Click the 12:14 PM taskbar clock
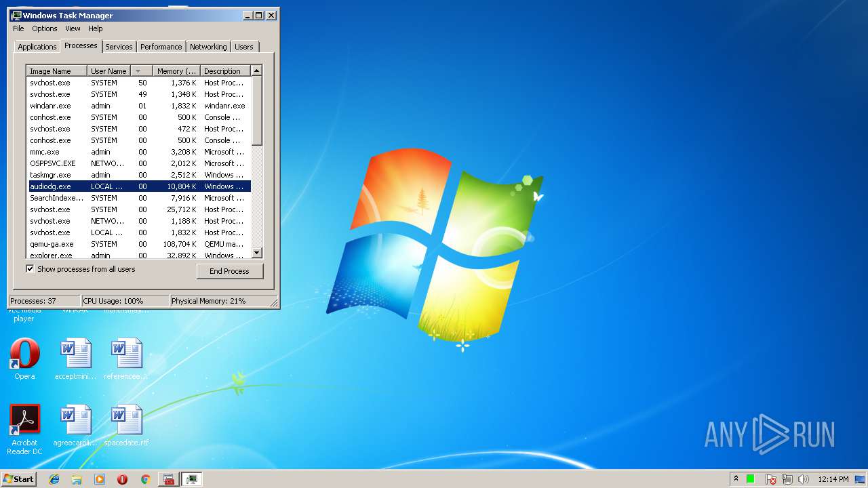The image size is (868, 488). coord(833,479)
